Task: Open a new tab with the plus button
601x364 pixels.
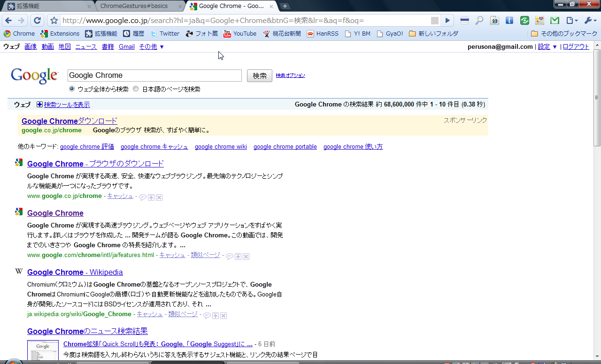Action: [285, 6]
